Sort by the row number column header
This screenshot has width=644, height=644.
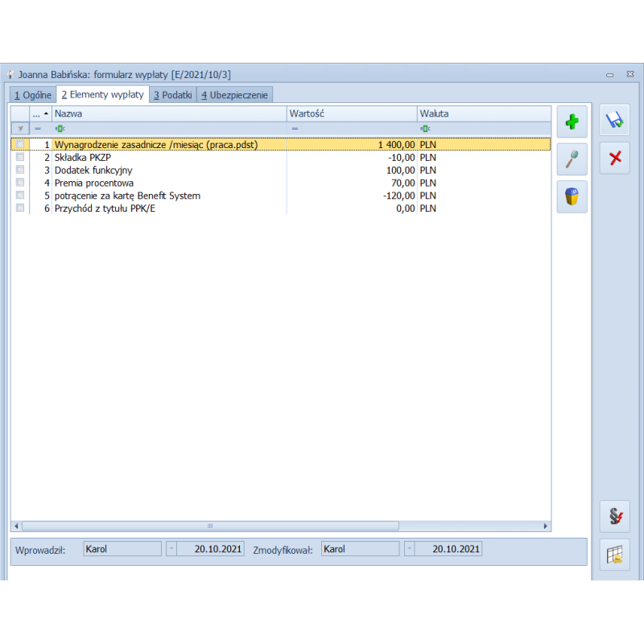pyautogui.click(x=40, y=114)
